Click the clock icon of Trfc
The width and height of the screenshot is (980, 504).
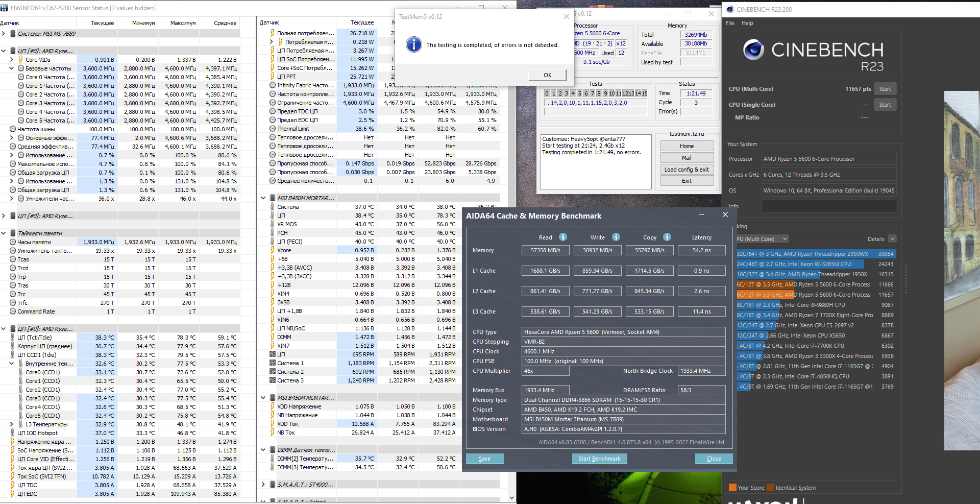13,303
